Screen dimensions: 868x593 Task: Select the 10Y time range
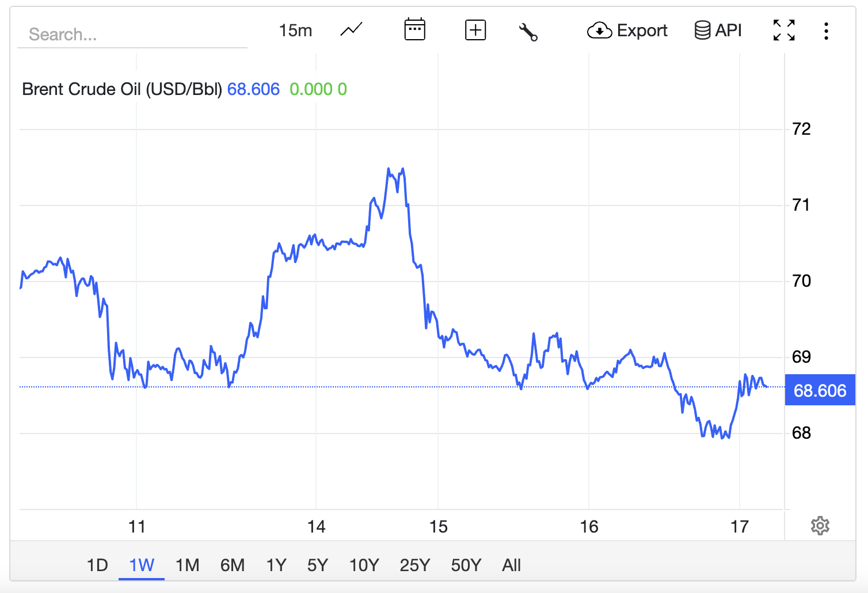364,565
